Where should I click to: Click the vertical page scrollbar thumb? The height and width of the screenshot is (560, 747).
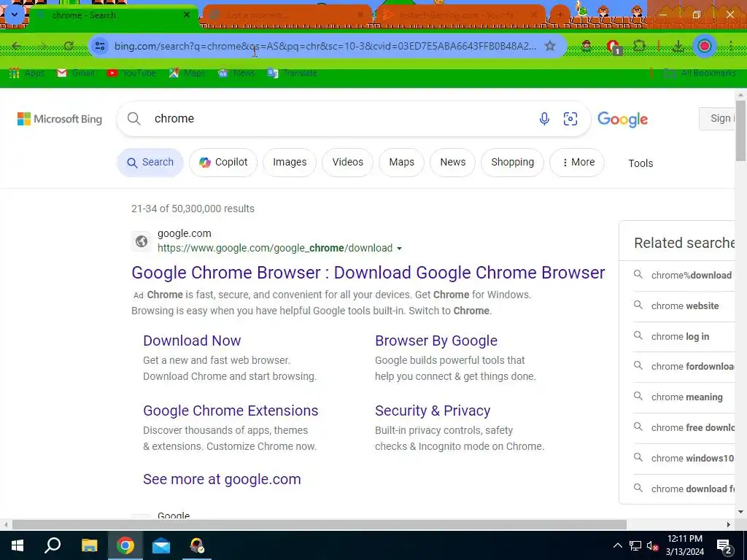(741, 130)
